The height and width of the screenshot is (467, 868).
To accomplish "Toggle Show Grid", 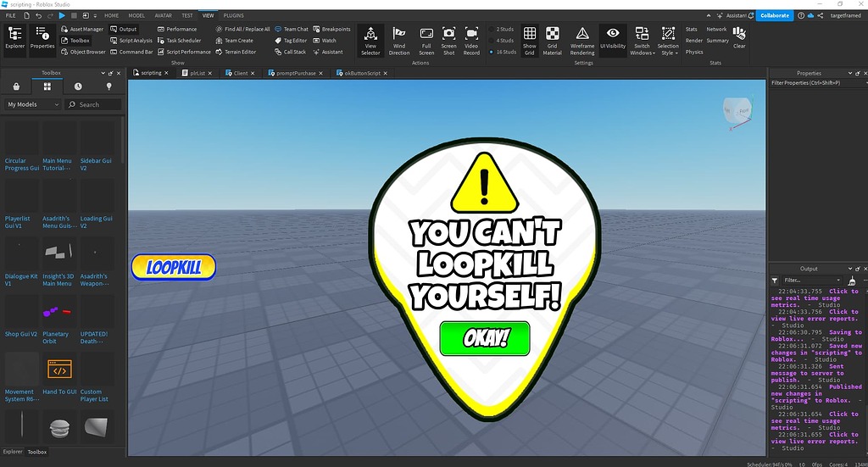I will (x=529, y=41).
